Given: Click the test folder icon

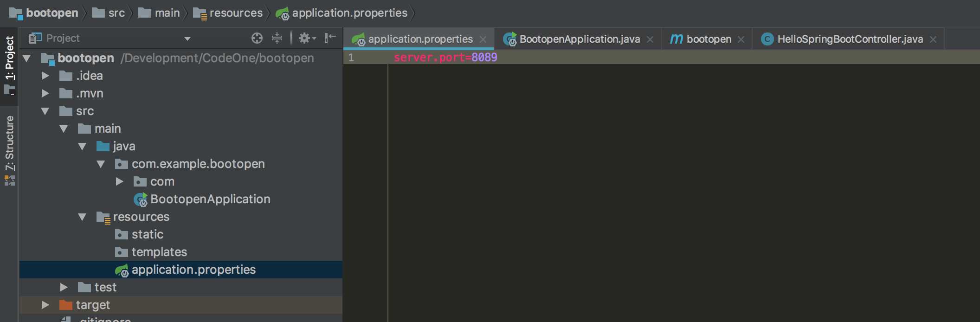Looking at the screenshot, I should tap(84, 287).
